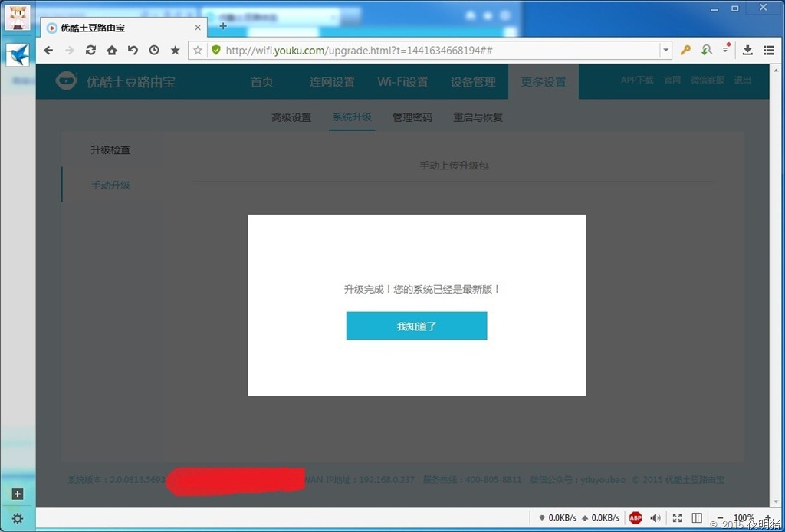Mute sound using status bar speaker icon
This screenshot has height=532, width=785.
[655, 518]
